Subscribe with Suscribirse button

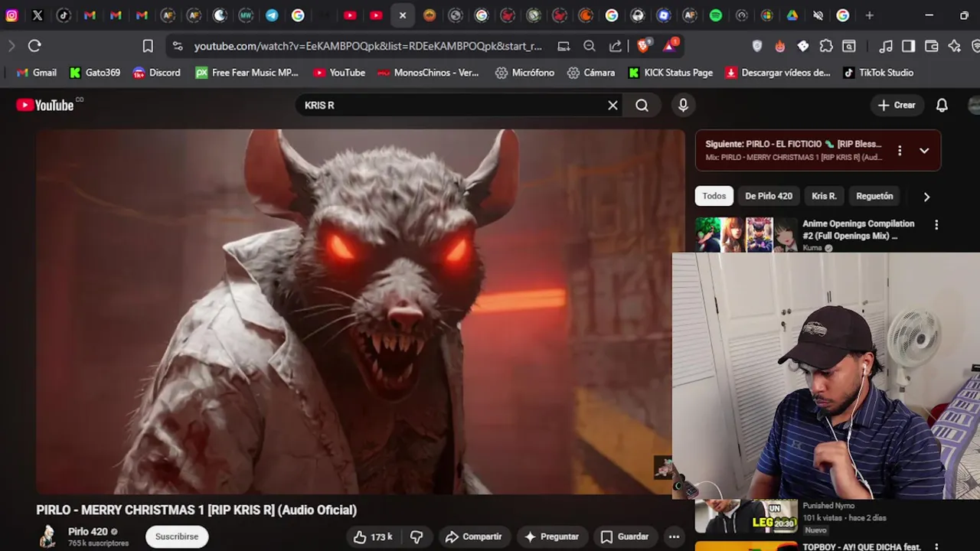point(177,536)
